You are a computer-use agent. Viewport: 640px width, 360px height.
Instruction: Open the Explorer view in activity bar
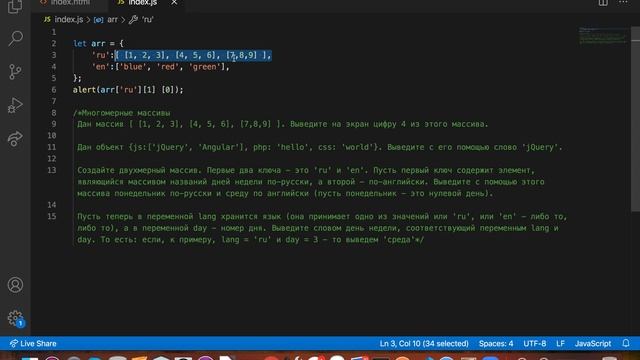(15, 6)
